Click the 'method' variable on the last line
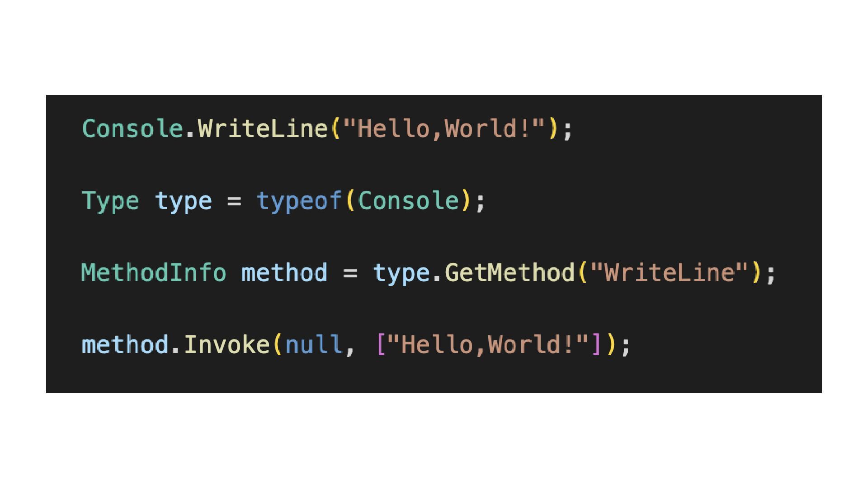This screenshot has height=488, width=868. click(x=125, y=345)
